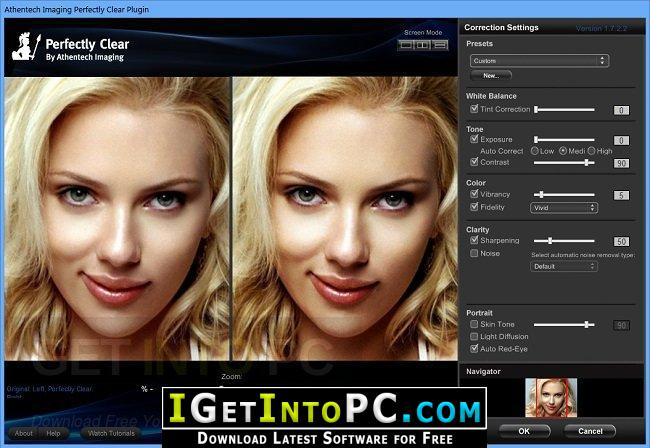Enable the Noise removal checkbox

(x=474, y=253)
